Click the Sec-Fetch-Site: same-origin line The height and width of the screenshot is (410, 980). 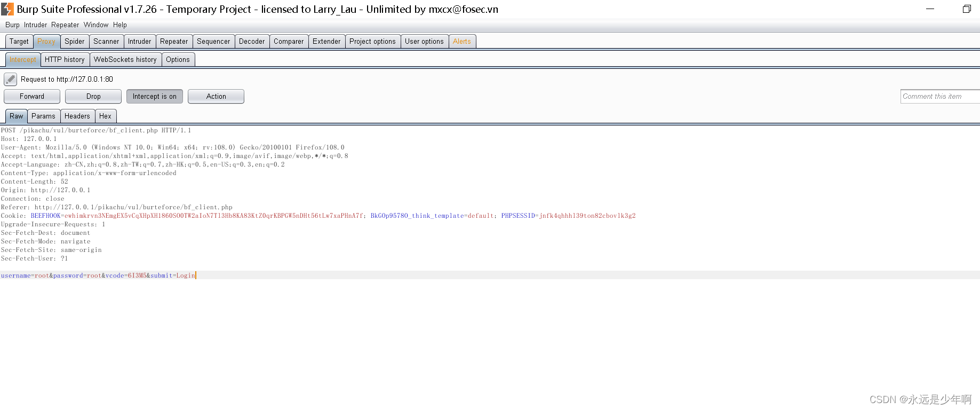(x=51, y=250)
